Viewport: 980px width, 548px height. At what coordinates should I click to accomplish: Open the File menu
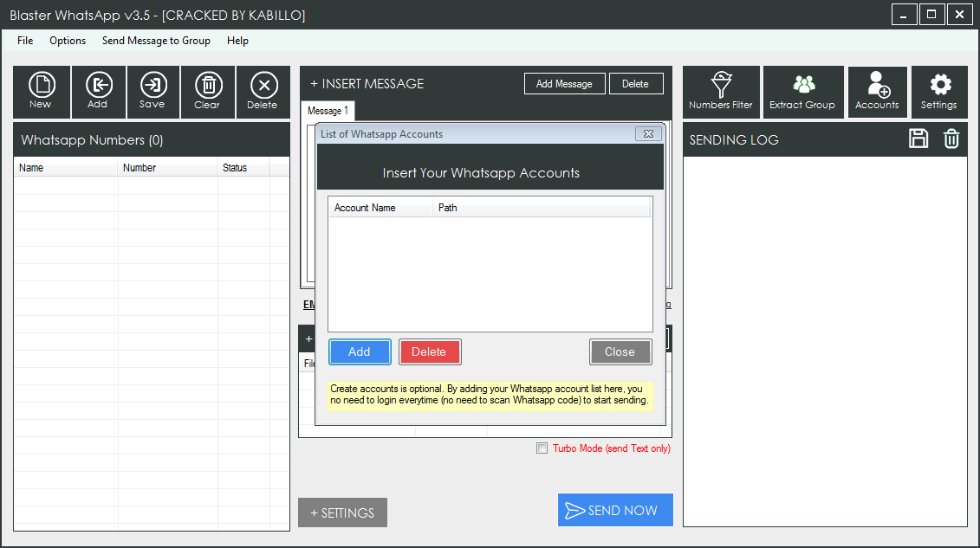coord(25,41)
